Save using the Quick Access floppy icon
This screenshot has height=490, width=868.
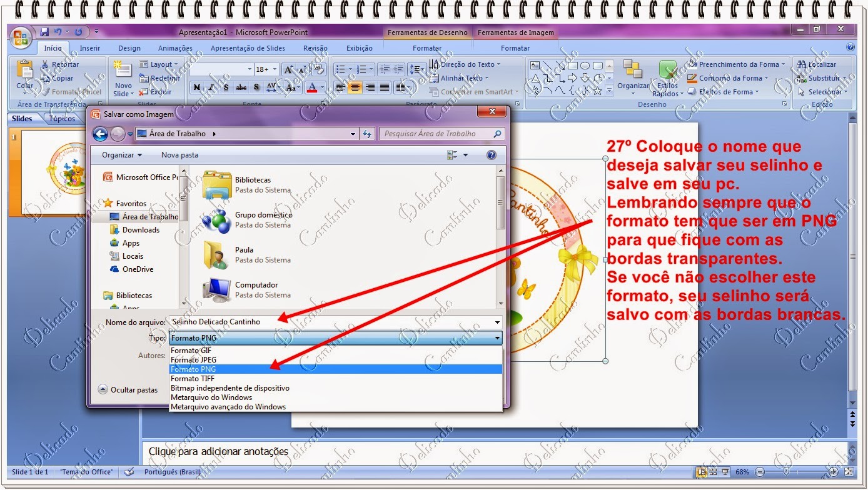[x=44, y=32]
